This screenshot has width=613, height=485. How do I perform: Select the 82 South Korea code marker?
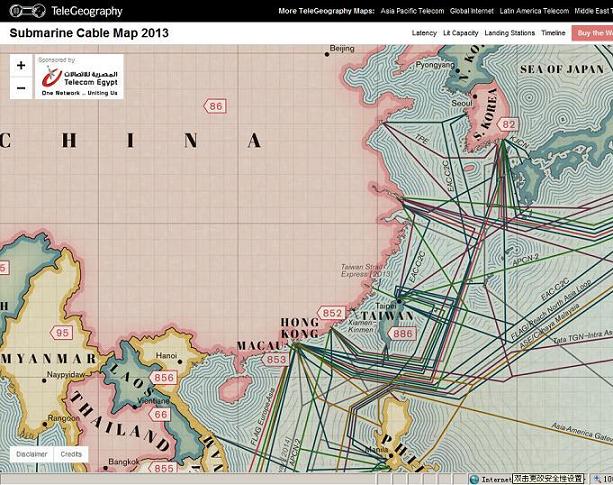point(509,124)
